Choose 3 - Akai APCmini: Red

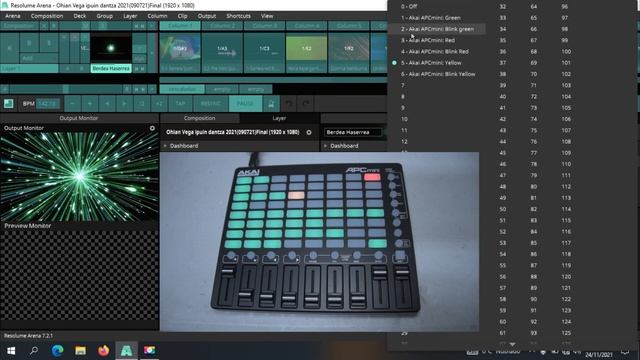(x=428, y=40)
